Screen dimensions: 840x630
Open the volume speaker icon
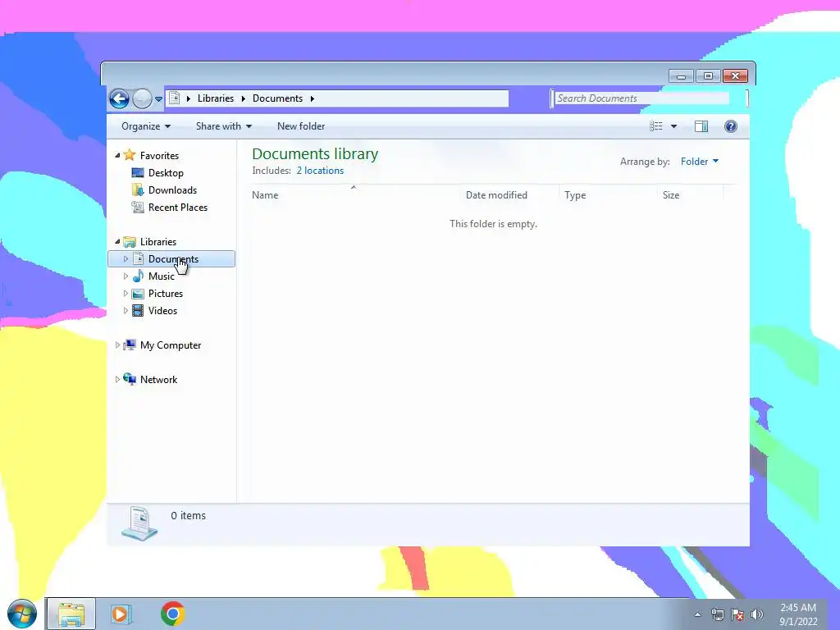756,614
